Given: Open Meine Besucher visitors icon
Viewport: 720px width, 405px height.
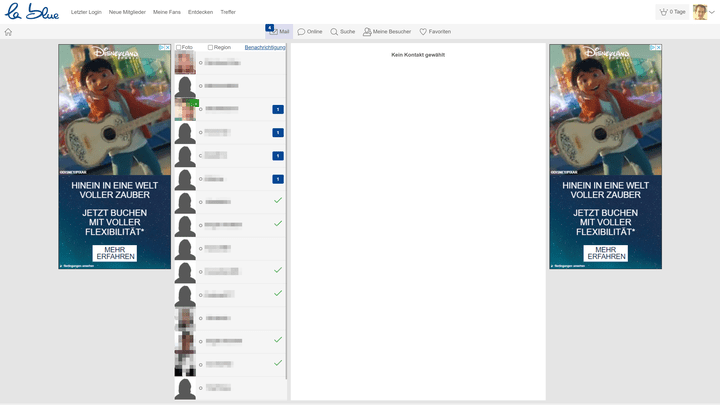Looking at the screenshot, I should point(367,32).
